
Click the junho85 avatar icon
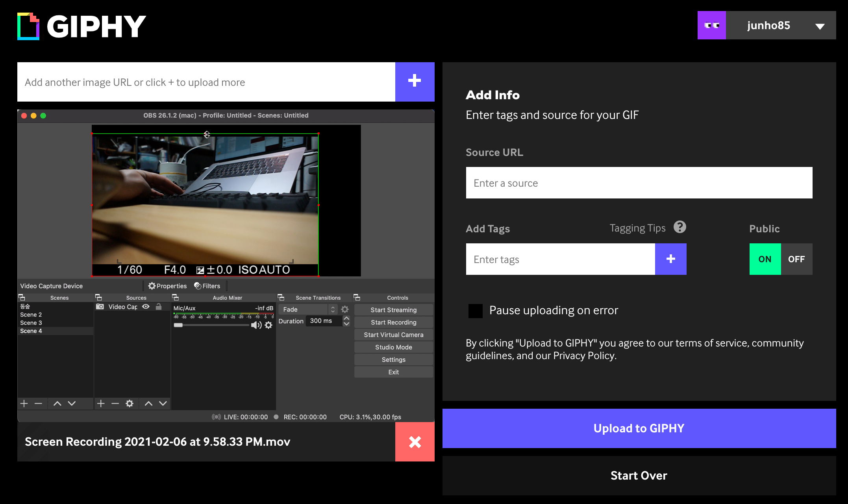pos(711,25)
